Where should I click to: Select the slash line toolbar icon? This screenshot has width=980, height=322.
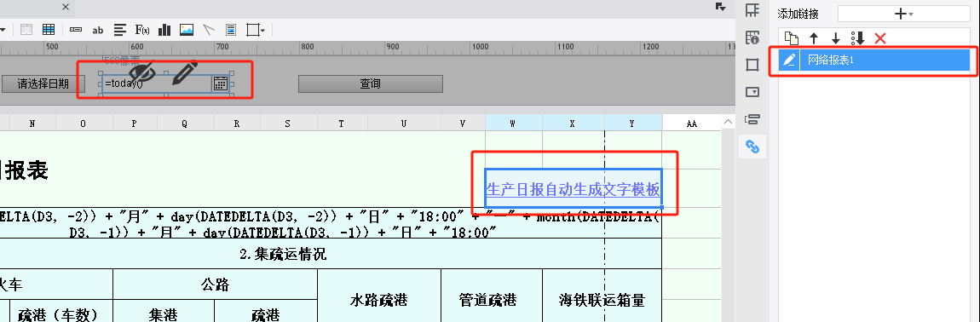pyautogui.click(x=209, y=29)
